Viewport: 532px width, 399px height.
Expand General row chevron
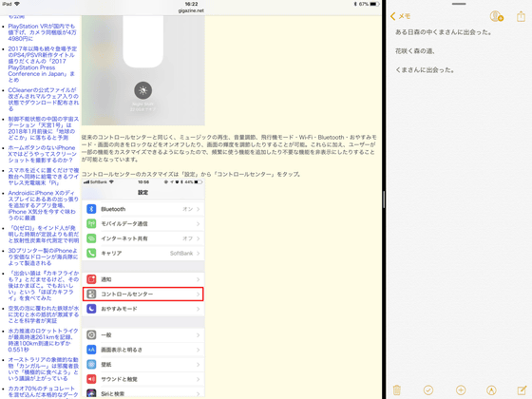(x=199, y=334)
